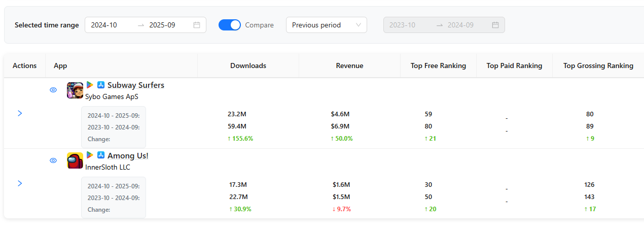
Task: Click top grossing ranking value 126
Action: click(x=589, y=185)
